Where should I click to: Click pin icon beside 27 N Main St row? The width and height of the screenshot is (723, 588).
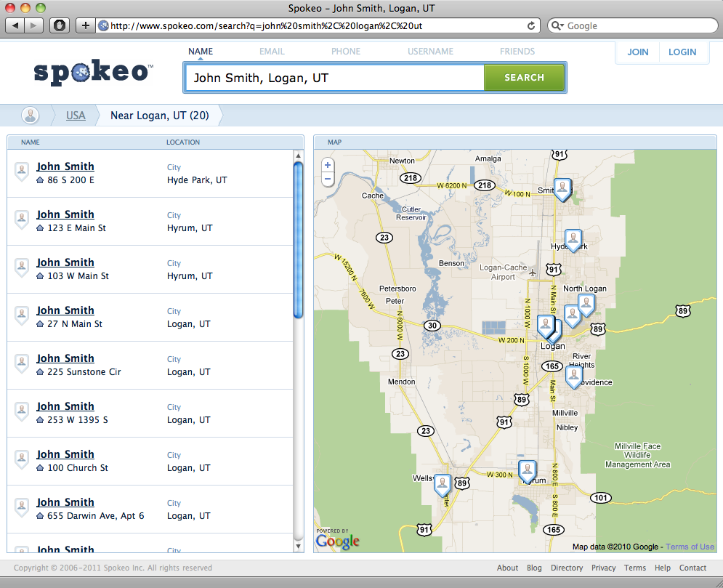tap(22, 315)
